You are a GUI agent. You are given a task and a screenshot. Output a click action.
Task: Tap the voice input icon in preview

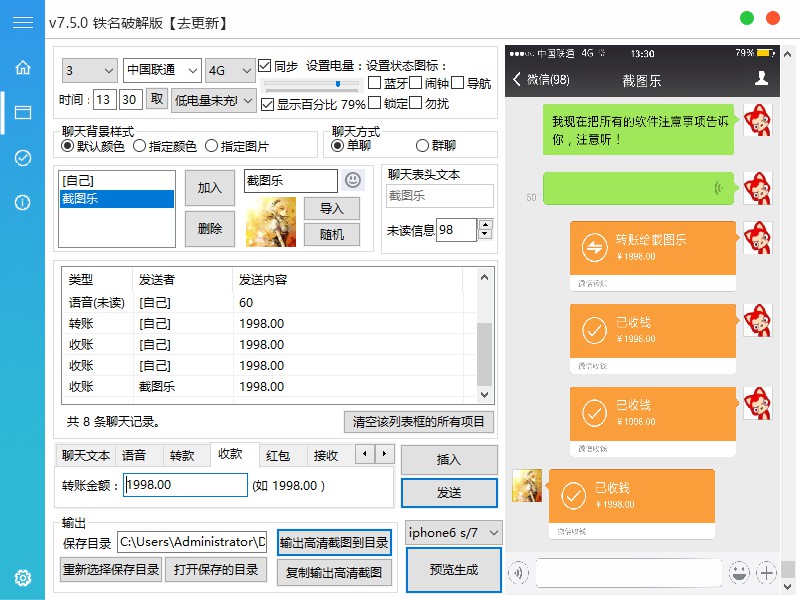tap(518, 573)
